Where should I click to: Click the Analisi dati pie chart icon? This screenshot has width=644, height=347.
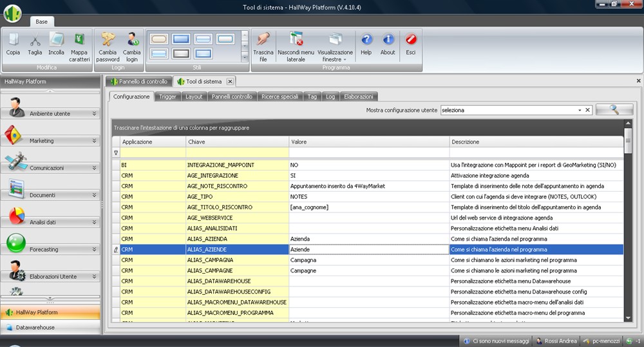[17, 216]
